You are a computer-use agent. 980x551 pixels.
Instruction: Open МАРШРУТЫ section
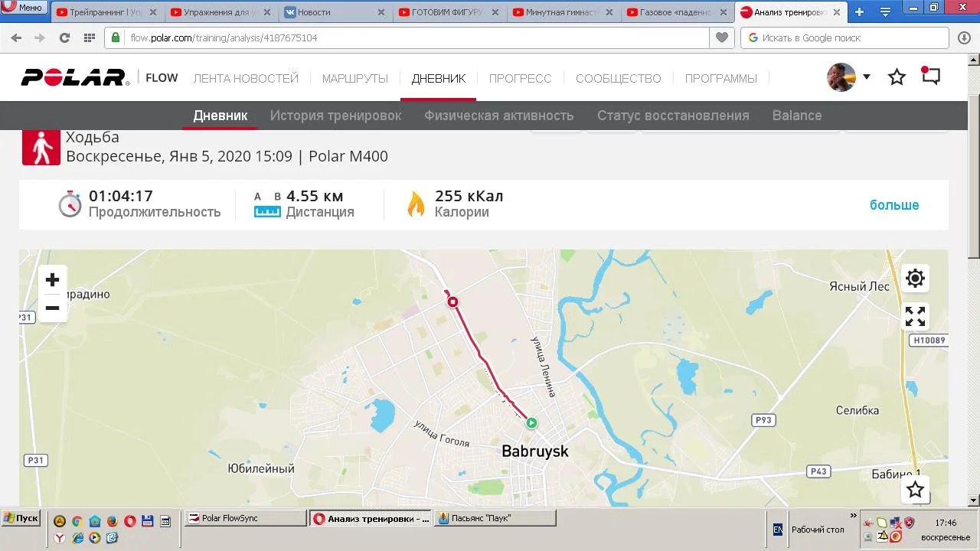tap(355, 78)
